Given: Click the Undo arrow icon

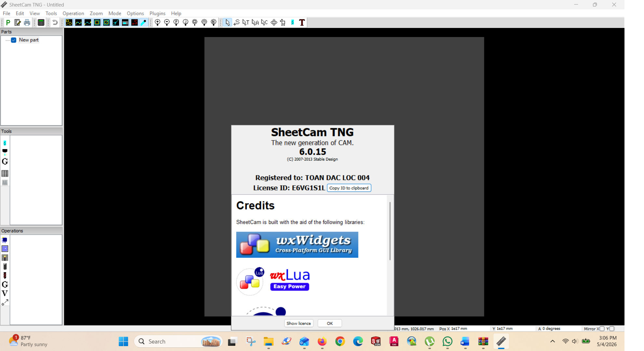Looking at the screenshot, I should [55, 22].
